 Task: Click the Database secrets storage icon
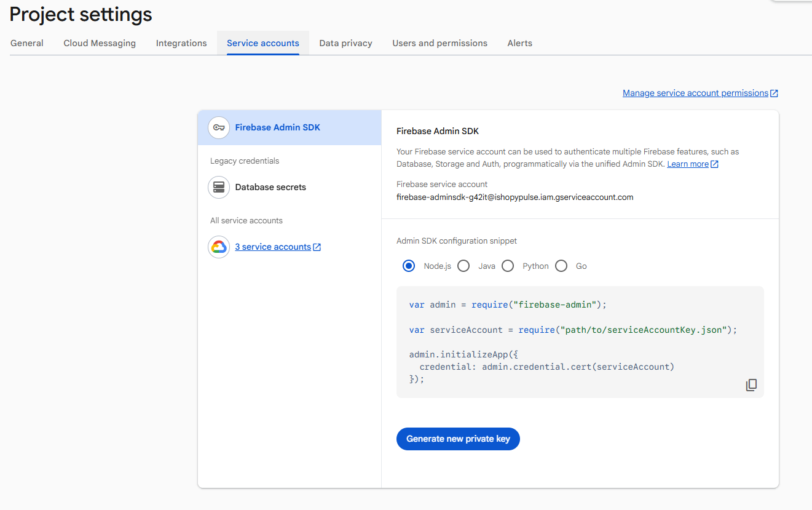point(219,188)
